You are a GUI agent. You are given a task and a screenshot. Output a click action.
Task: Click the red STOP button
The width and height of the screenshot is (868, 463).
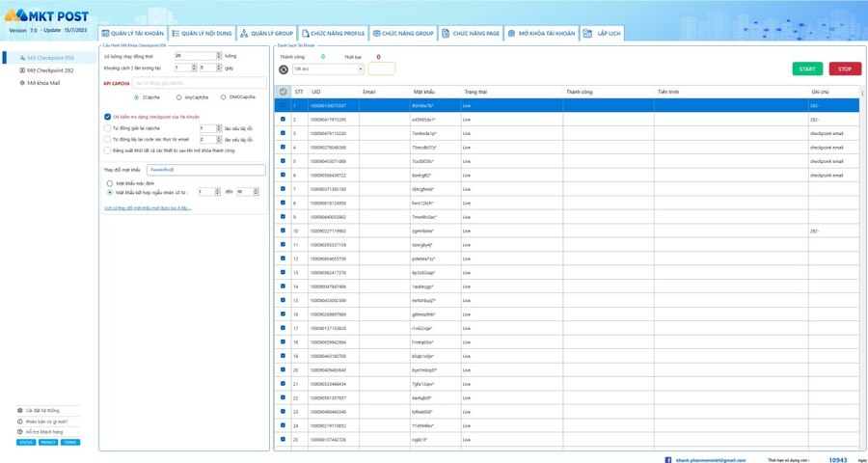845,69
